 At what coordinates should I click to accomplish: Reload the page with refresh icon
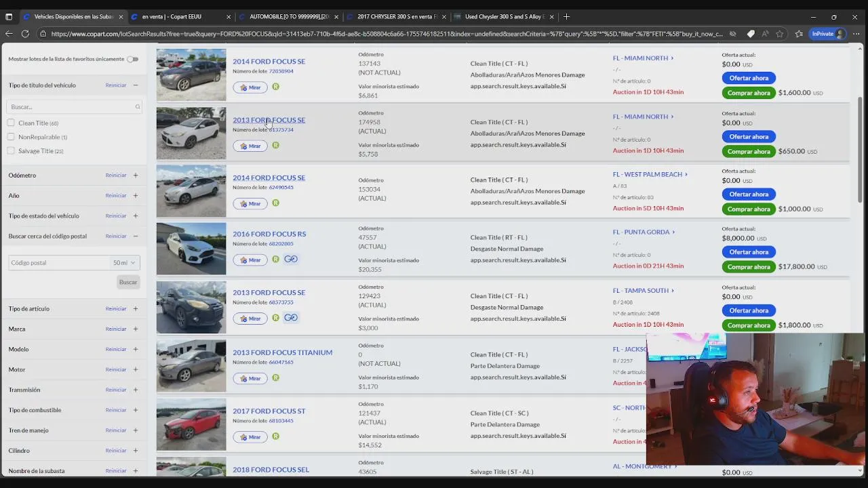pyautogui.click(x=25, y=33)
